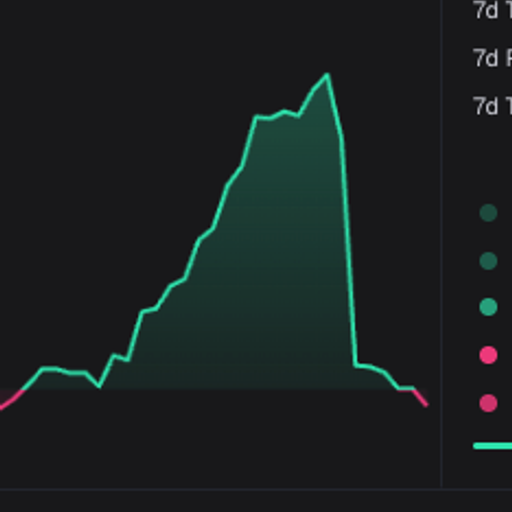
Task: Click the bottom corner of the steep drop
Action: [x=356, y=365]
